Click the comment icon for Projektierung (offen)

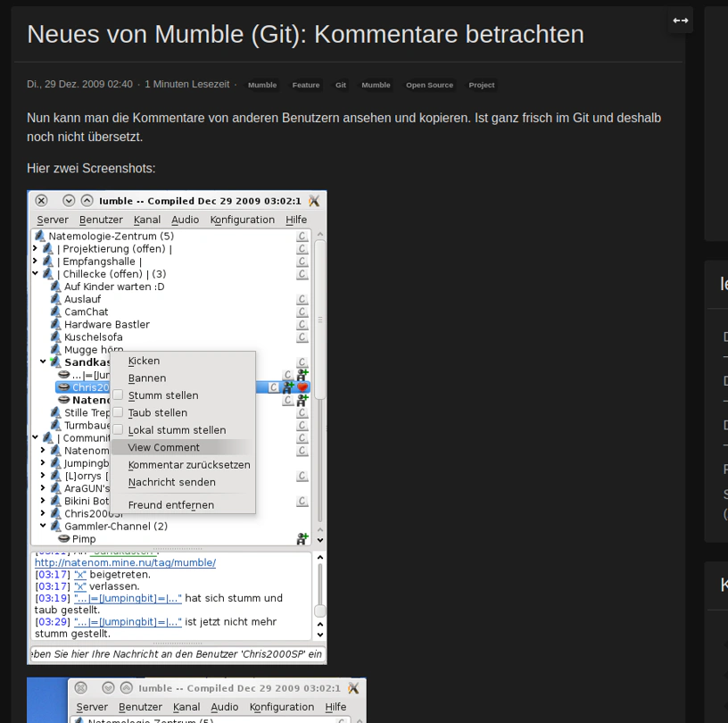pos(302,249)
